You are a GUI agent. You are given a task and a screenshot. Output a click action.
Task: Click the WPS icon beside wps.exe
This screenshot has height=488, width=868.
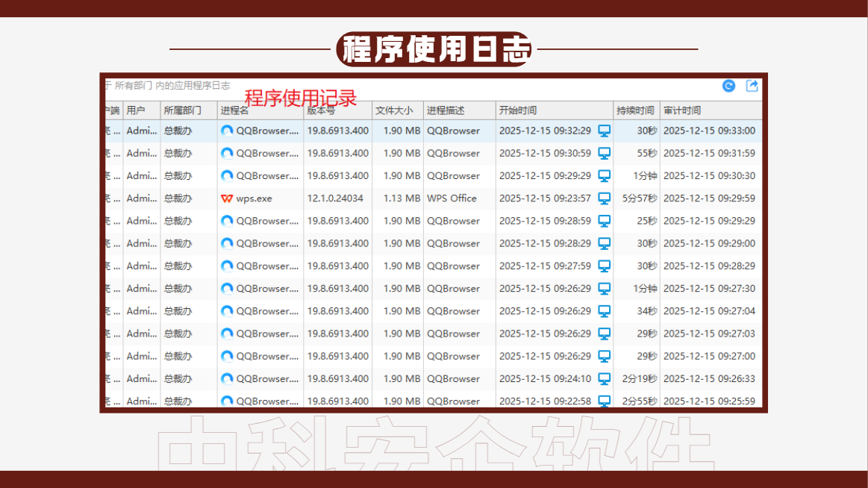coord(227,198)
